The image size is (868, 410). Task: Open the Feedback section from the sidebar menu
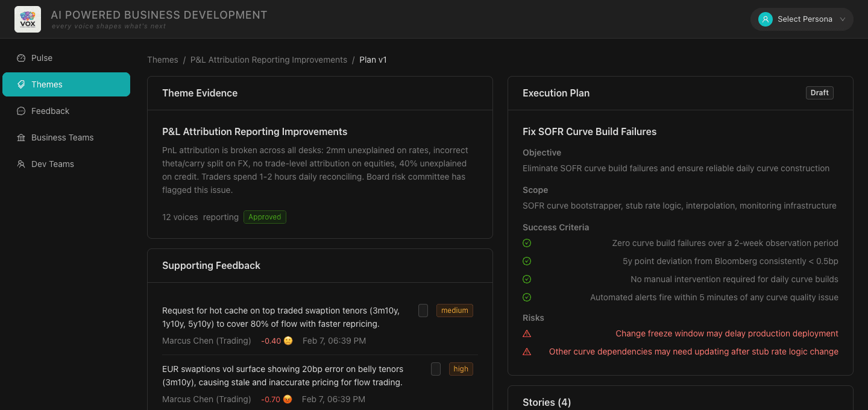coord(50,111)
